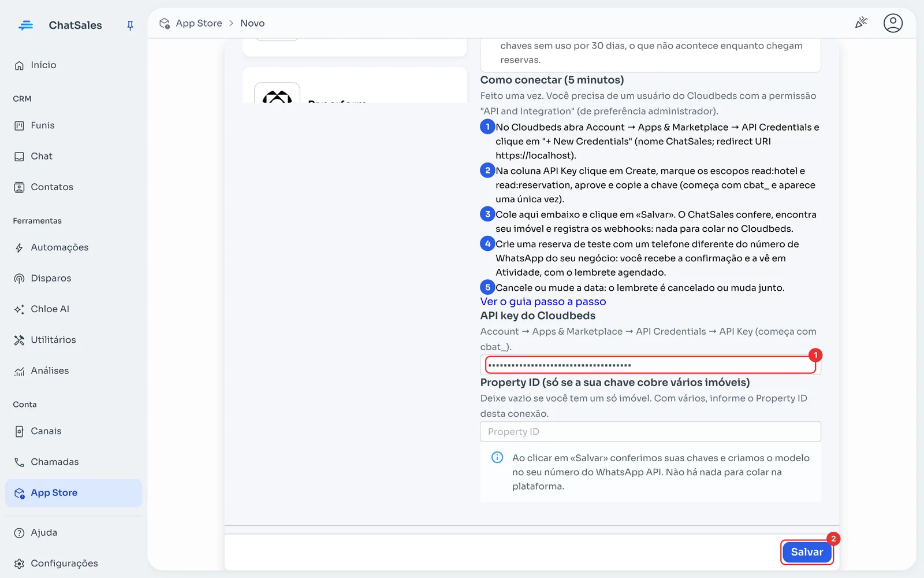Click the 'Property ID (só se a sua chave...' label

tap(615, 383)
